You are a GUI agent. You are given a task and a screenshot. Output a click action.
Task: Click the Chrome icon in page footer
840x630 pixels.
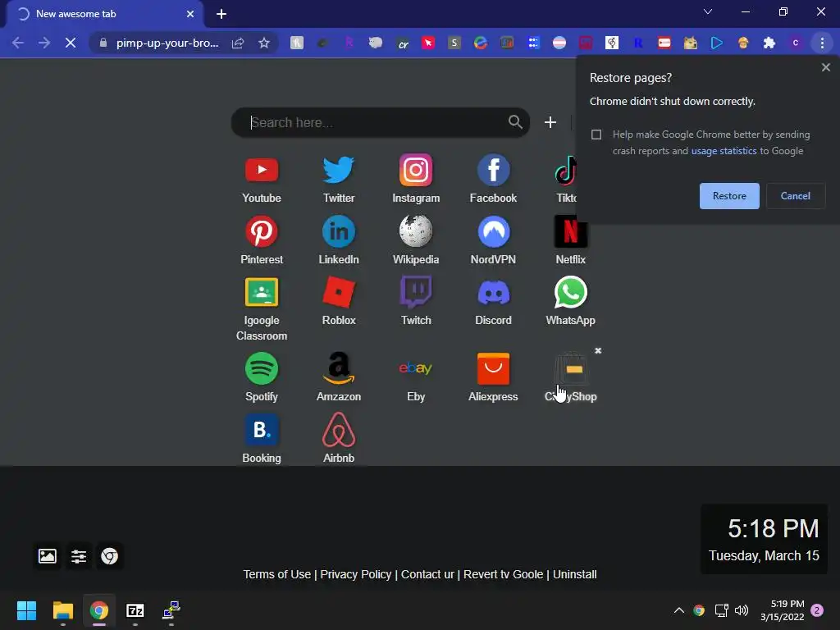[109, 556]
